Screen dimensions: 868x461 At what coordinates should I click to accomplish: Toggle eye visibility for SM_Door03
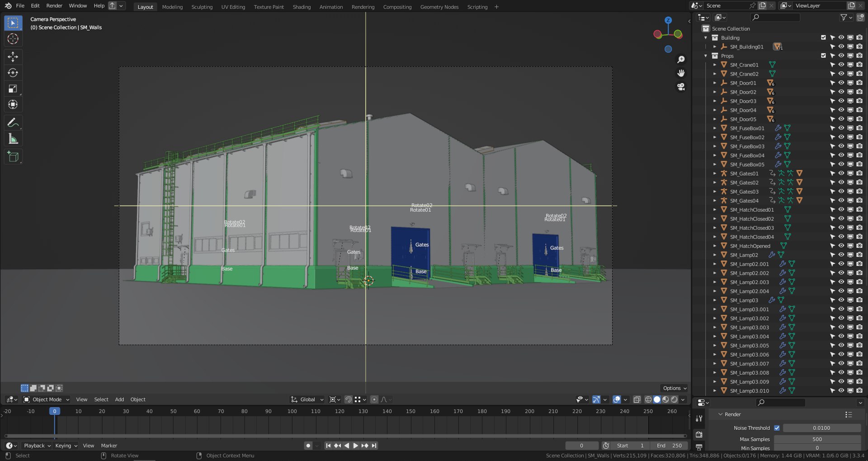[x=841, y=101]
